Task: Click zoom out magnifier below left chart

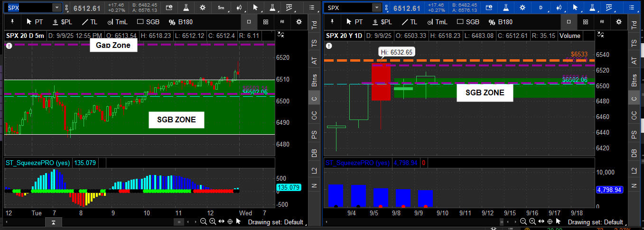Action: click(203, 221)
